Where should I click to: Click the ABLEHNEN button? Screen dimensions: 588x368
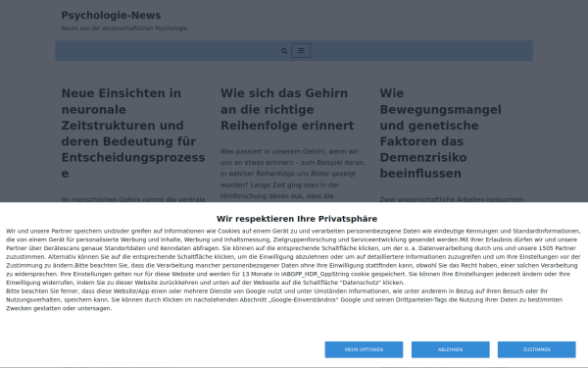[x=451, y=349]
